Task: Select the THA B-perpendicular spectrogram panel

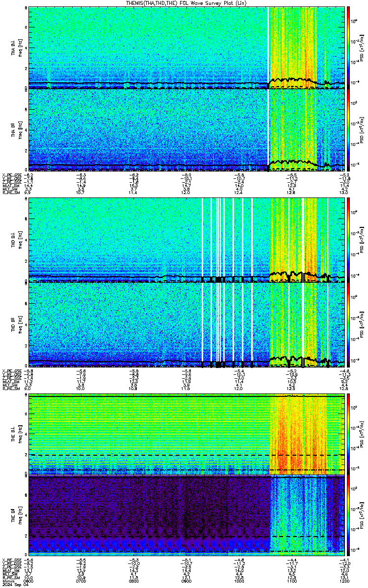Action: coord(187,48)
